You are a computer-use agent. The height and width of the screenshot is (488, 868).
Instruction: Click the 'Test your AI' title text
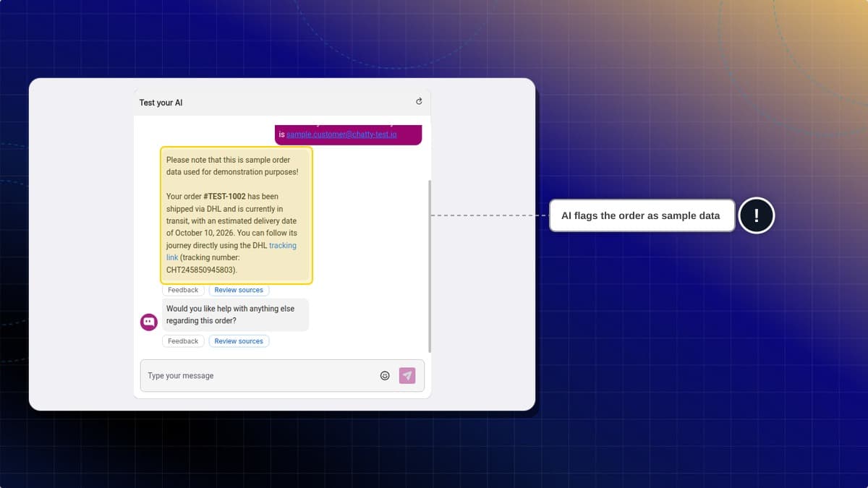tap(161, 103)
